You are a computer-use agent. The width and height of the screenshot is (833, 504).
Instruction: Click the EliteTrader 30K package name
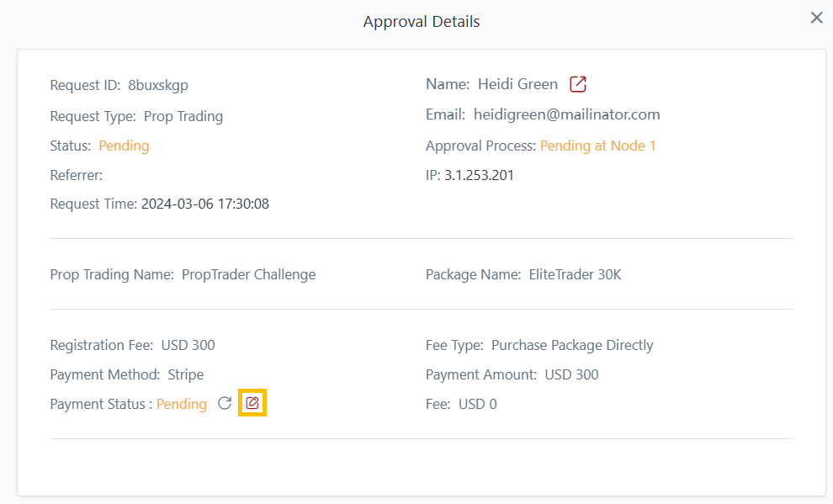(x=575, y=274)
